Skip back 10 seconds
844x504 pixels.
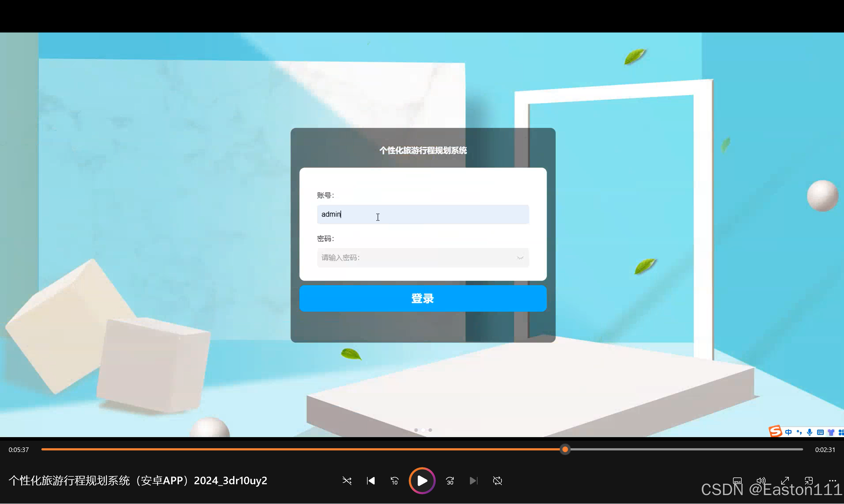[x=394, y=480]
